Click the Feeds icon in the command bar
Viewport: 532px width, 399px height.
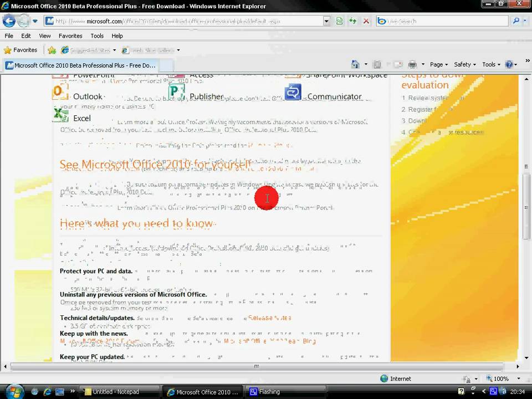point(377,64)
